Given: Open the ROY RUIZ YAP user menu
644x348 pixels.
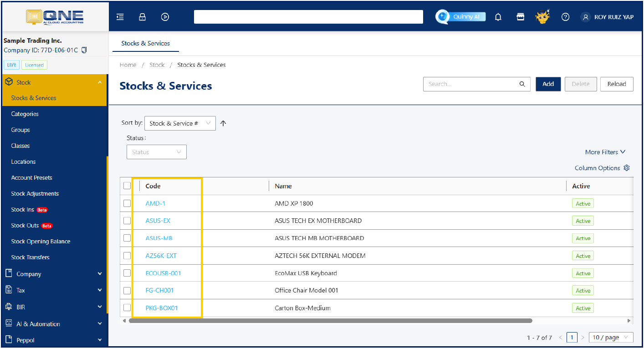Looking at the screenshot, I should (607, 17).
